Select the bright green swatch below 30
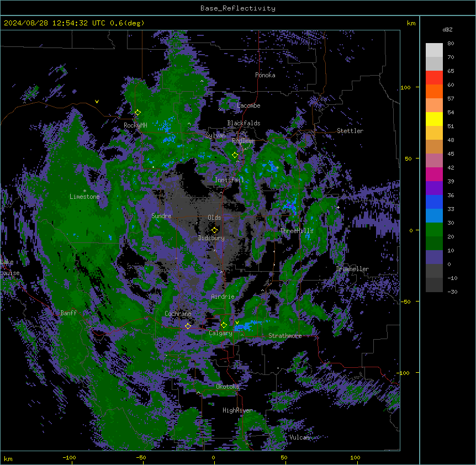This screenshot has width=476, height=465. [434, 230]
